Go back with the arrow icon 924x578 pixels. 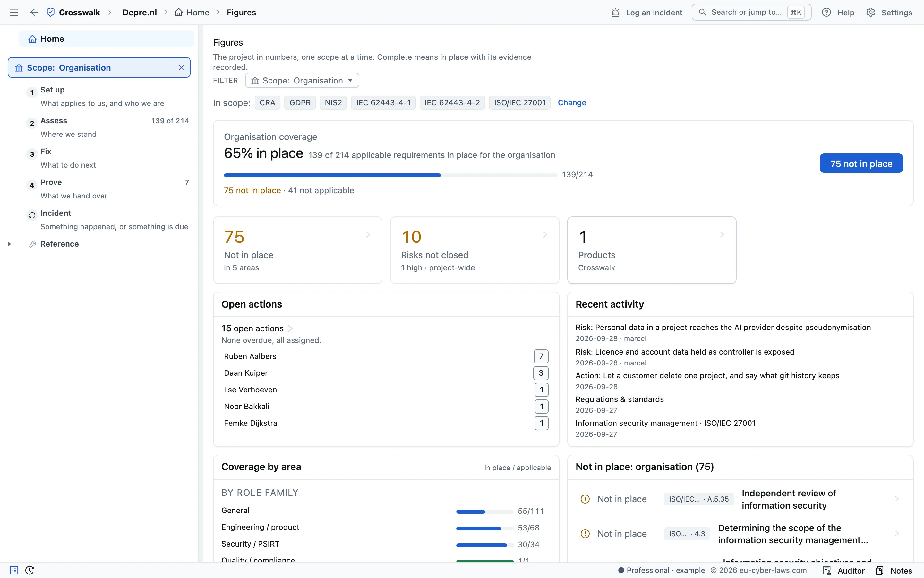(34, 12)
